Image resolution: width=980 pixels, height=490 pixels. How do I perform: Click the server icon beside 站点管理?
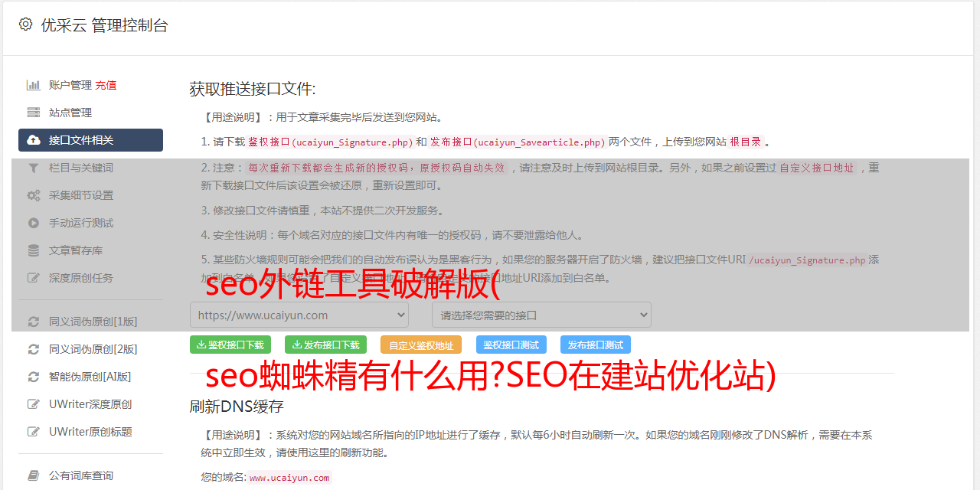34,113
